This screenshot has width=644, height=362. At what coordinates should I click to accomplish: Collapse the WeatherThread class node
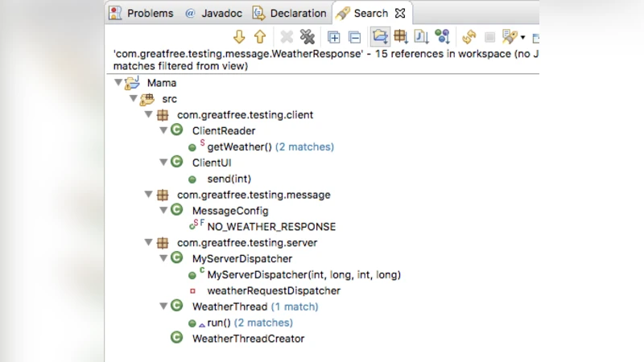click(x=163, y=306)
